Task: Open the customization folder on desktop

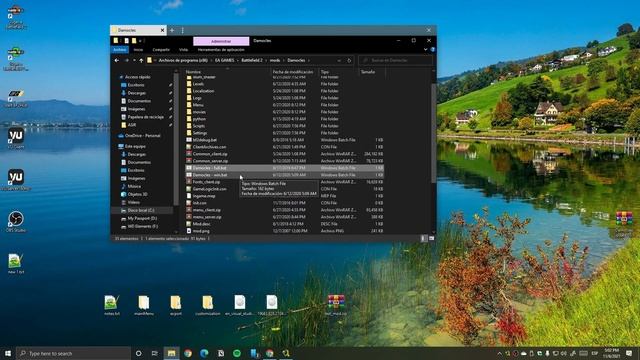Action: (x=207, y=305)
